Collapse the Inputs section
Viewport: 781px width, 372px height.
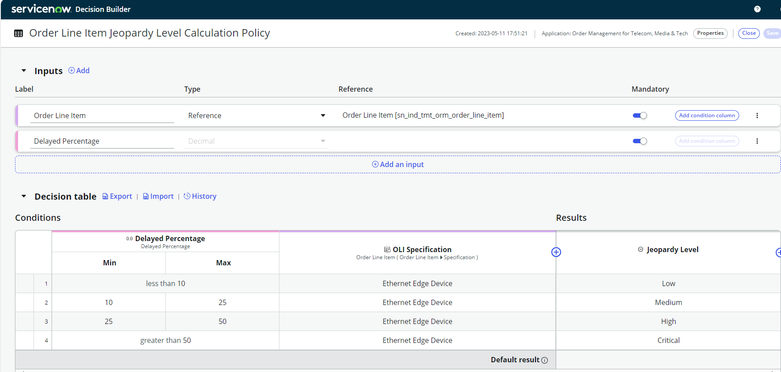click(23, 71)
